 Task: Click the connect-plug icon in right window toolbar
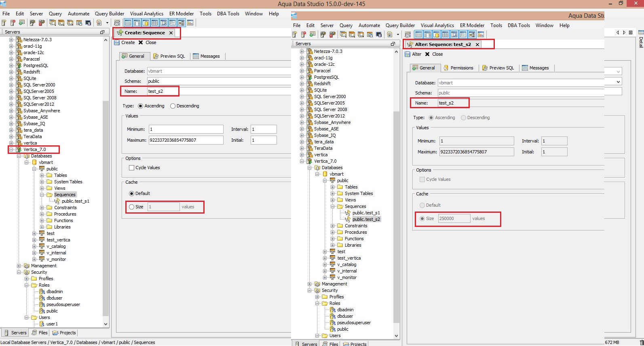coord(323,35)
